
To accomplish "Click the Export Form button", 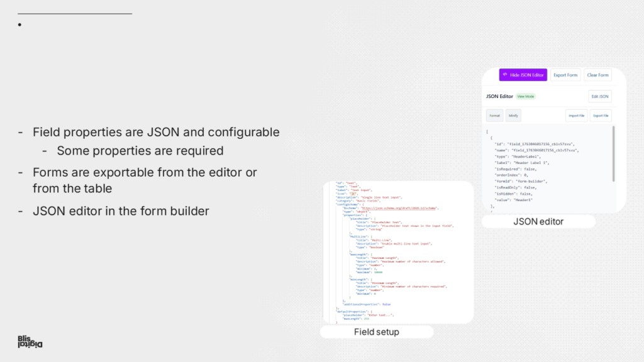I will 565,75.
